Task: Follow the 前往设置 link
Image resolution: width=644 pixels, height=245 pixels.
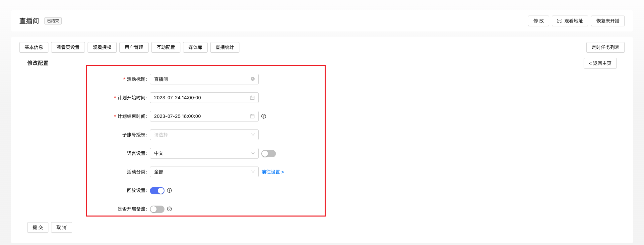Action: pyautogui.click(x=273, y=172)
